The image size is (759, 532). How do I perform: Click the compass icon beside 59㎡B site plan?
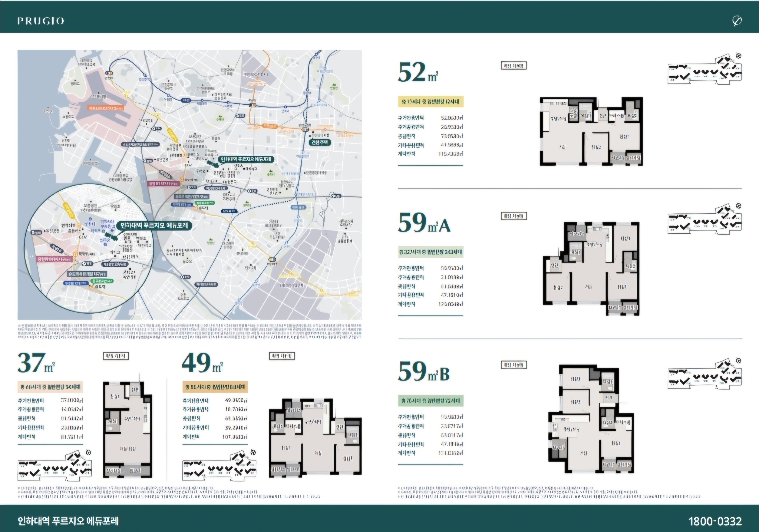(x=739, y=360)
